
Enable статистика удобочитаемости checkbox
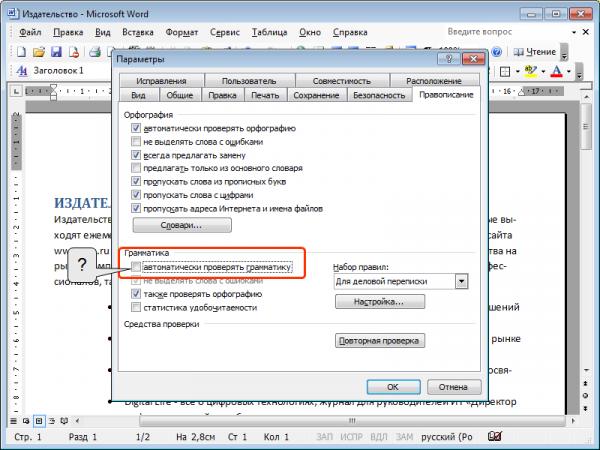point(136,307)
